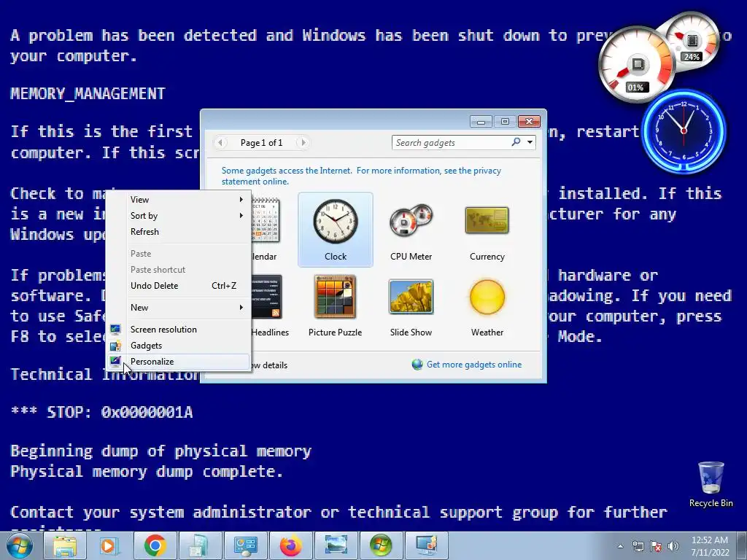Viewport: 747px width, 560px height.
Task: Click the globe icon beside Get more gadgets
Action: (x=417, y=365)
